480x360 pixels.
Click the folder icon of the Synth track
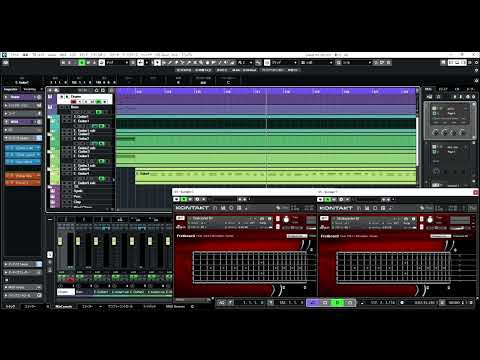pyautogui.click(x=53, y=191)
